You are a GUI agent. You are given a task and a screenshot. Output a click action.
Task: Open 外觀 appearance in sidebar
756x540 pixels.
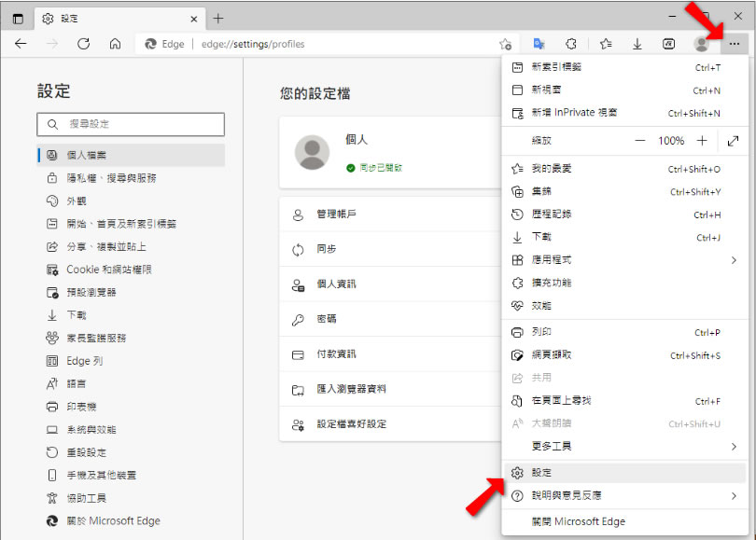tap(131, 201)
